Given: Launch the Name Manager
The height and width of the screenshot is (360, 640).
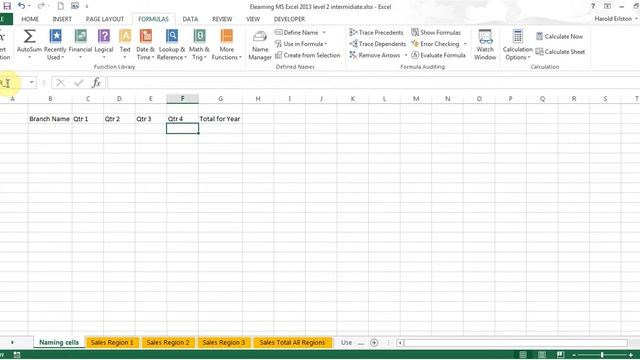Looking at the screenshot, I should pyautogui.click(x=260, y=44).
